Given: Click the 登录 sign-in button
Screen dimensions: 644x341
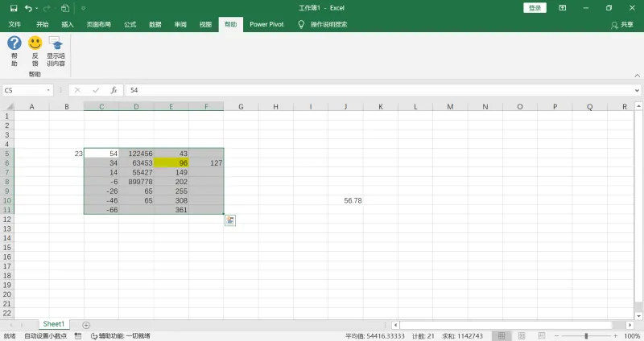Looking at the screenshot, I should pos(535,8).
